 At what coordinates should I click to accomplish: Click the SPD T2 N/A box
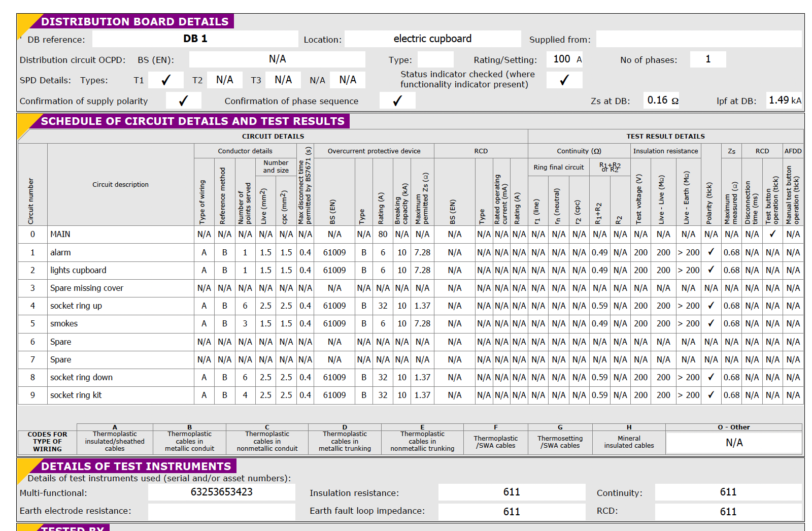point(224,80)
